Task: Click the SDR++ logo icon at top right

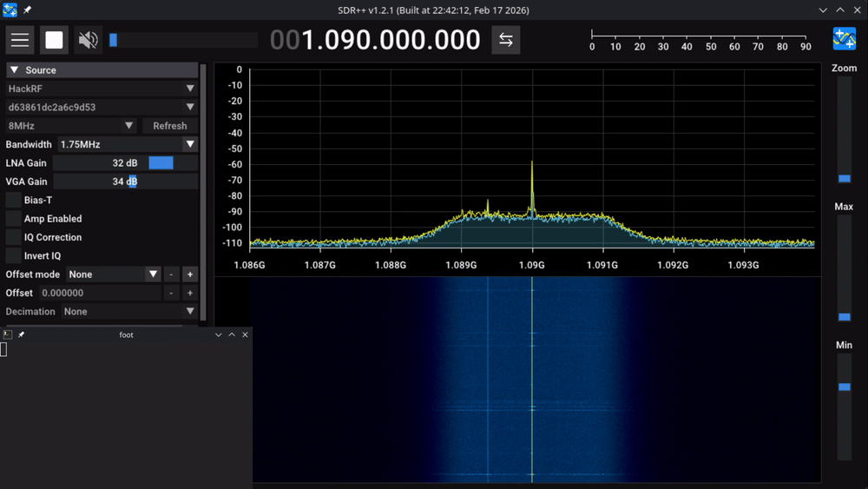Action: [844, 39]
